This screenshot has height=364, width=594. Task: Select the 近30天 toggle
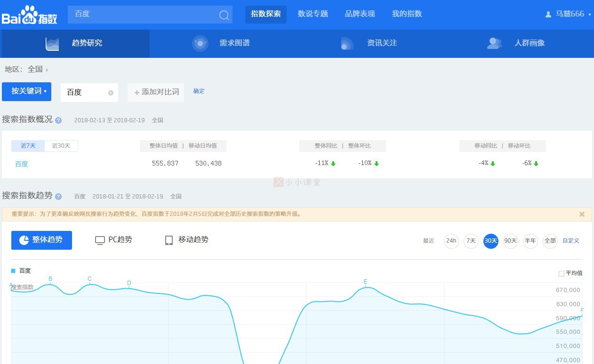61,146
